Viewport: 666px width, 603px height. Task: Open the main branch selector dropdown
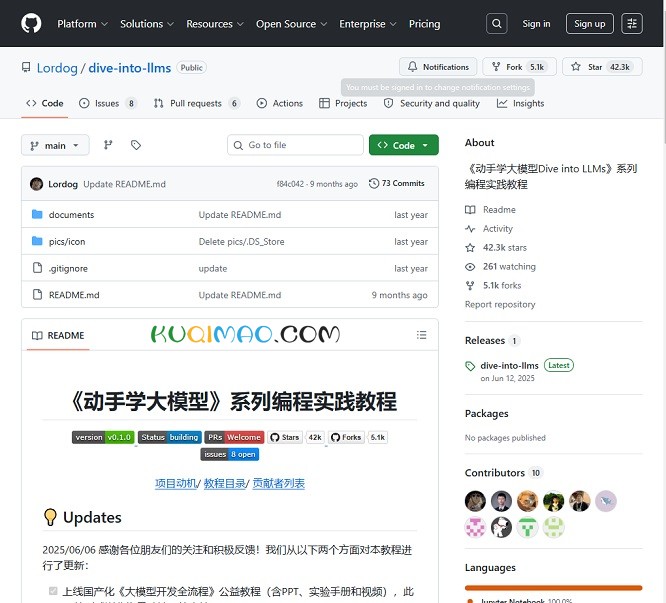coord(55,145)
